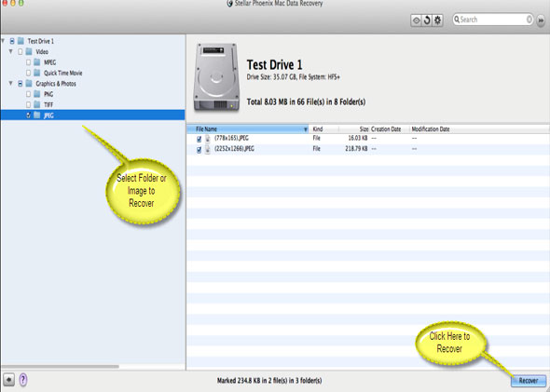Click the Marked 234.8 KB status text
This screenshot has height=392, width=550.
269,381
